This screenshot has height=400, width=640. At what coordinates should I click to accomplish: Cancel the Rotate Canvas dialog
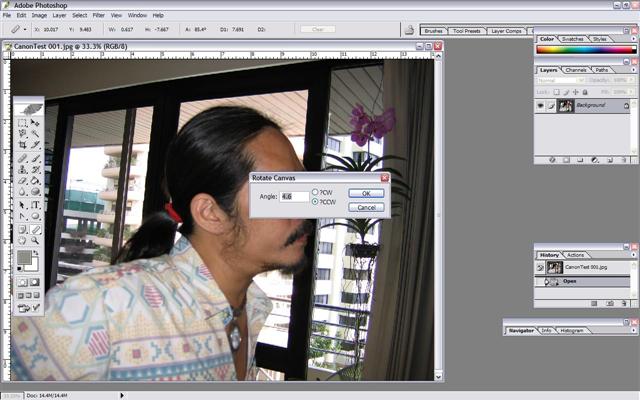[x=366, y=207]
